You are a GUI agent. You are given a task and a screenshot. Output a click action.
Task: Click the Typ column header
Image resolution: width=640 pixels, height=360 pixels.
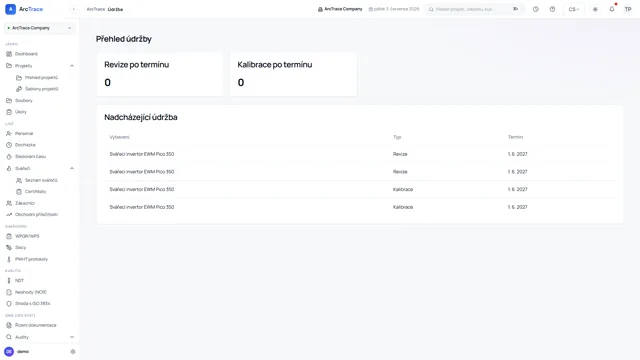(397, 137)
